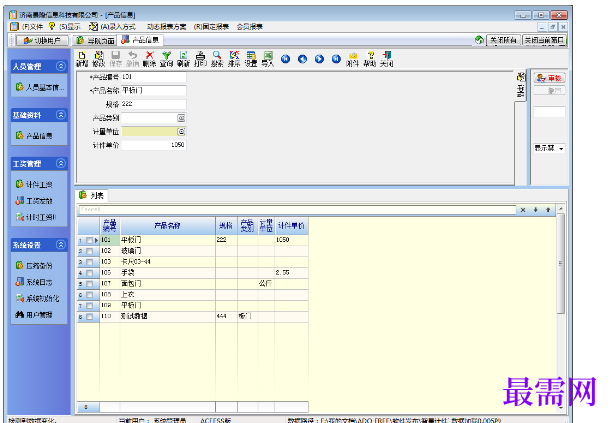Check the checkbox for row 110
615x423 pixels.
[x=90, y=317]
